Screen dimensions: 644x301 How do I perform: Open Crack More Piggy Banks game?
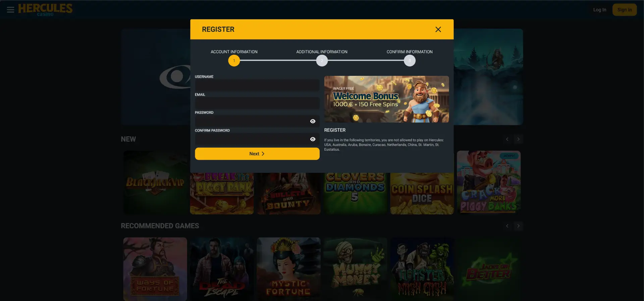pyautogui.click(x=489, y=183)
